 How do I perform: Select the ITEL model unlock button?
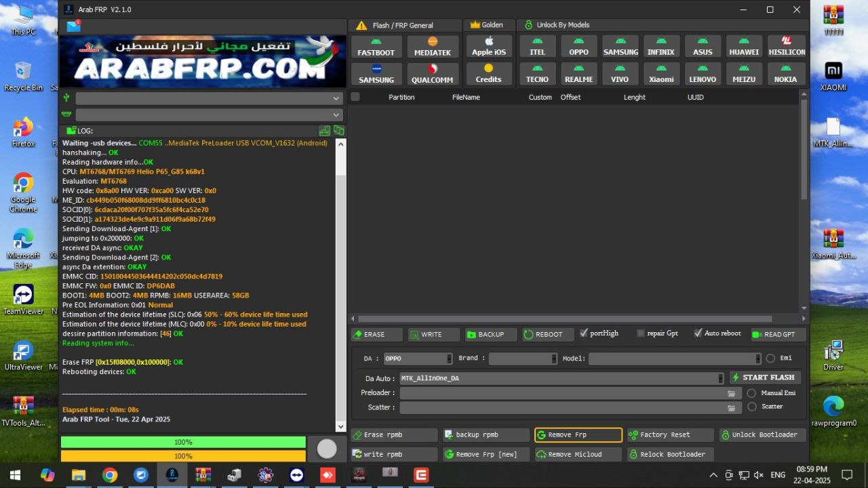[x=538, y=47]
